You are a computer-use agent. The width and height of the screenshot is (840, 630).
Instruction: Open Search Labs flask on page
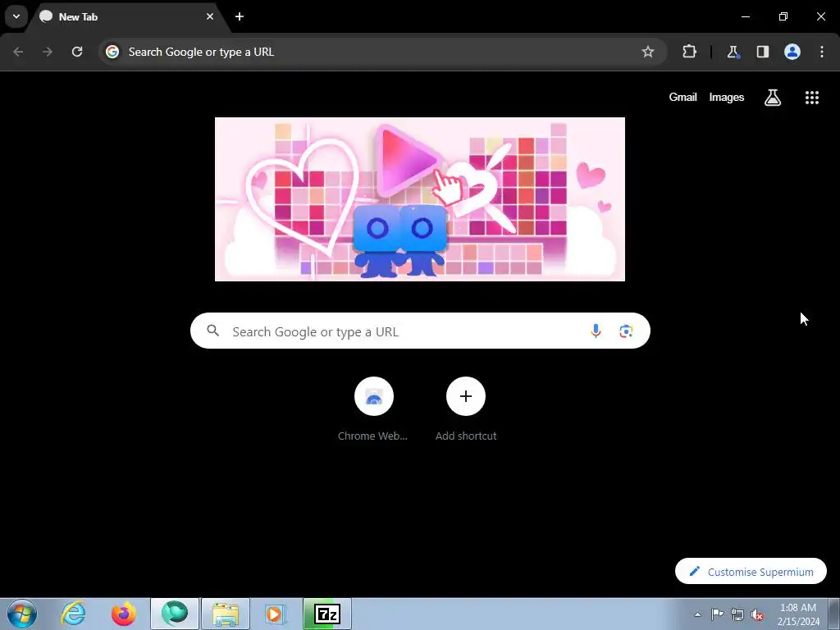(773, 98)
